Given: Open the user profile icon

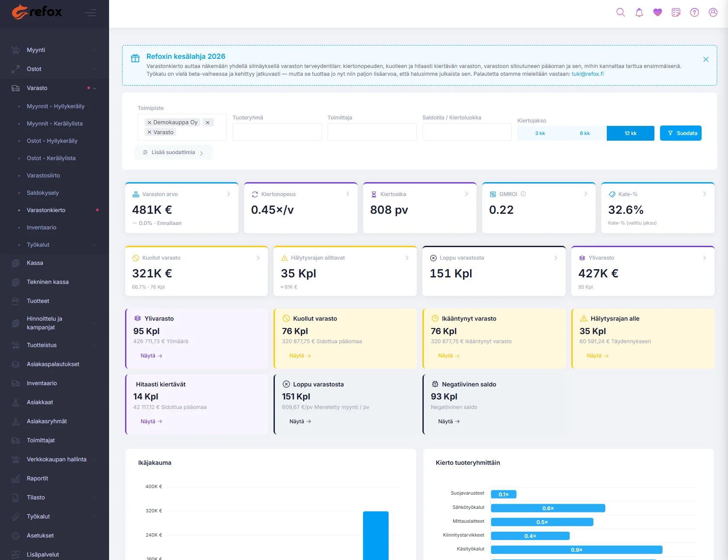Looking at the screenshot, I should [x=713, y=13].
